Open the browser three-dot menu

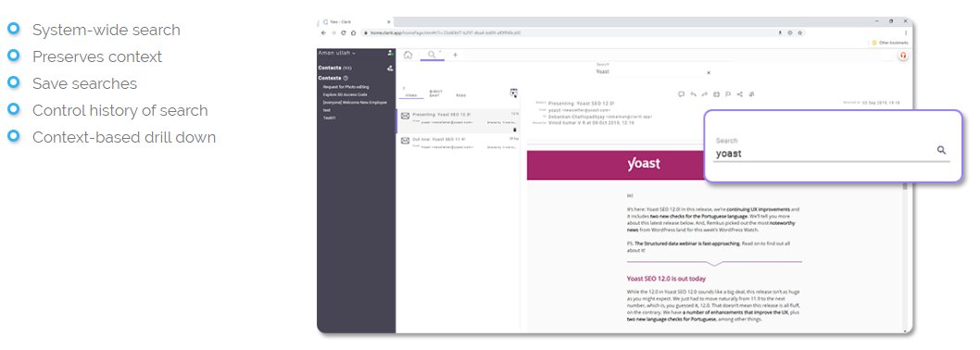[x=906, y=32]
